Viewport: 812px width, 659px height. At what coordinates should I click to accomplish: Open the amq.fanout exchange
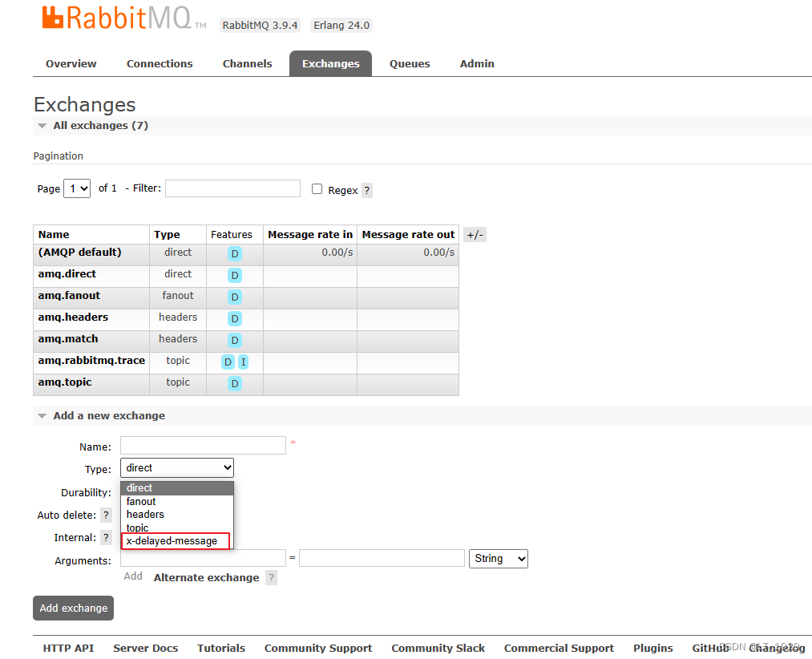click(69, 296)
